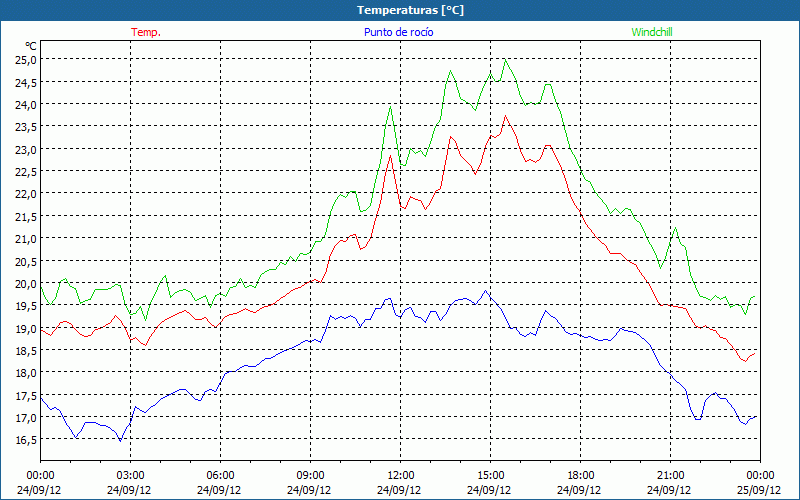Click the 24,0 y-axis label
This screenshot has width=800, height=500.
[x=26, y=105]
